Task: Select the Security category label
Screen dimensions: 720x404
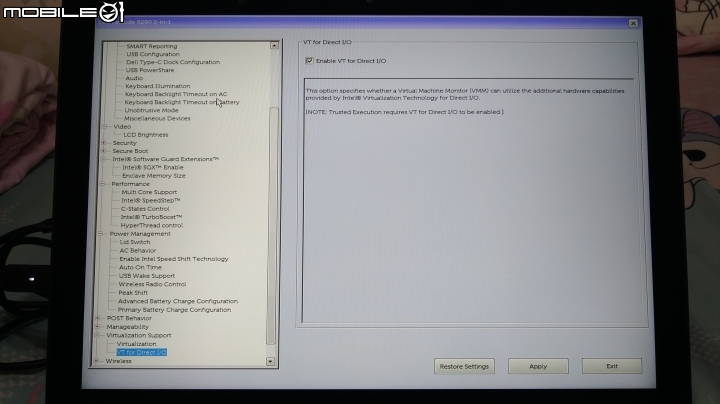Action: [x=124, y=143]
